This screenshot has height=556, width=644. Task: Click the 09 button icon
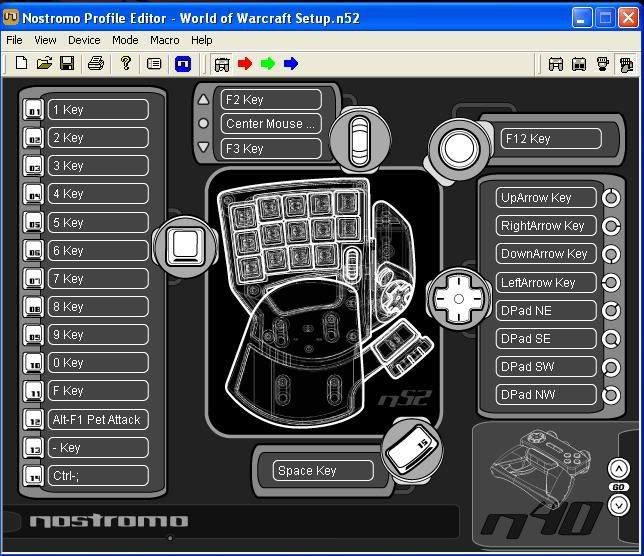click(x=34, y=335)
